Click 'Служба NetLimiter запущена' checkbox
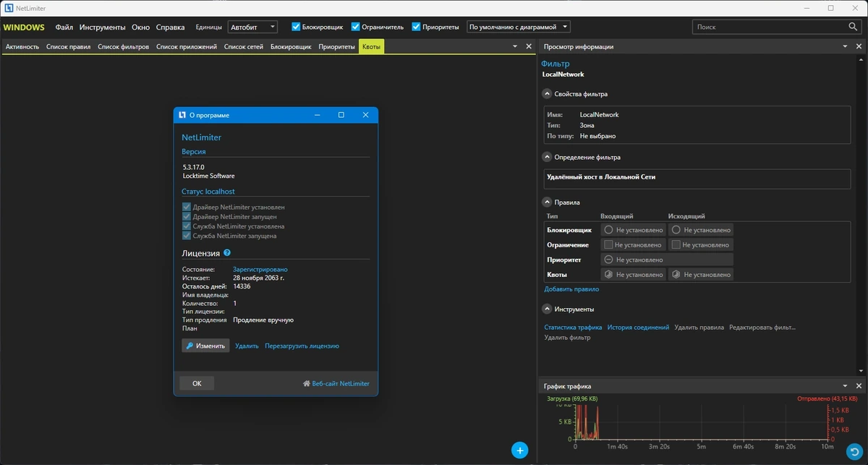The height and width of the screenshot is (465, 868). click(187, 236)
